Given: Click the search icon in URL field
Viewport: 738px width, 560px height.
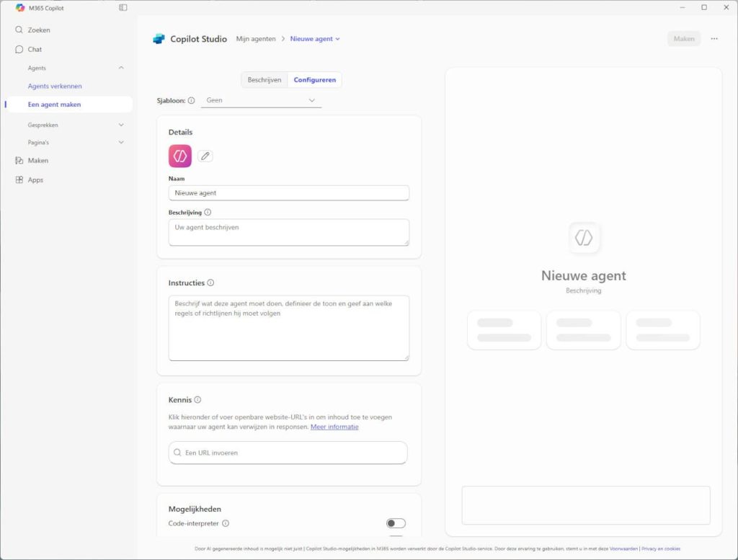Looking at the screenshot, I should (177, 452).
